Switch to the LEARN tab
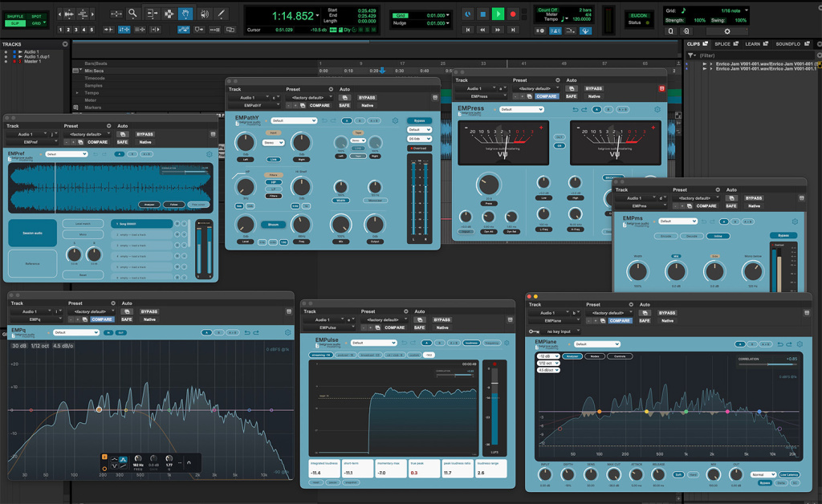822x504 pixels. [x=756, y=44]
